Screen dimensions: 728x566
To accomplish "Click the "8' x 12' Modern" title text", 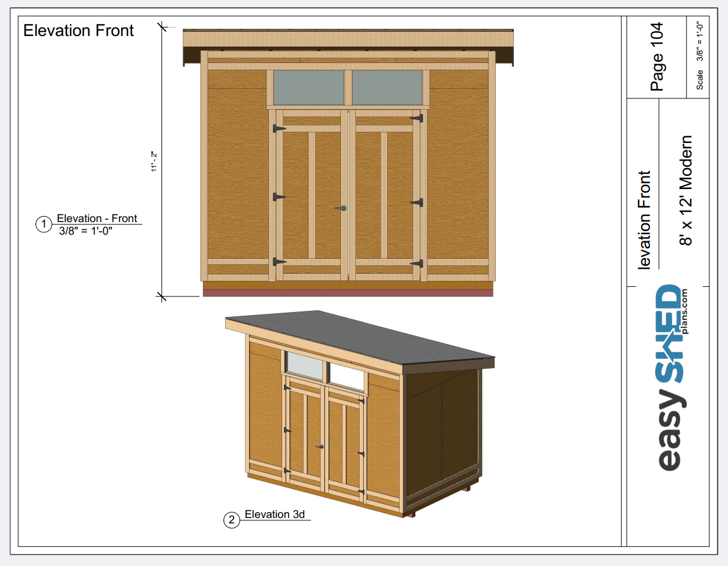I will [x=686, y=190].
